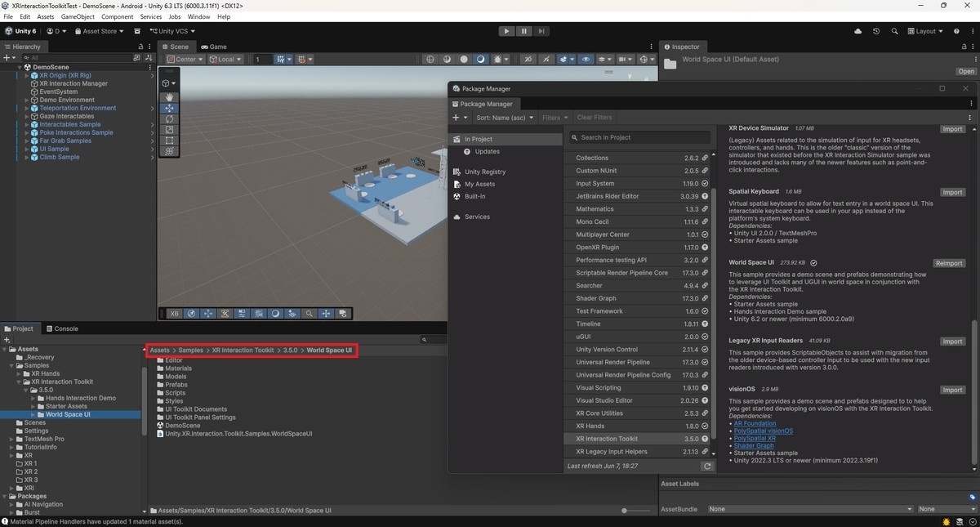Click the Pause button
980x527 pixels.
(523, 31)
